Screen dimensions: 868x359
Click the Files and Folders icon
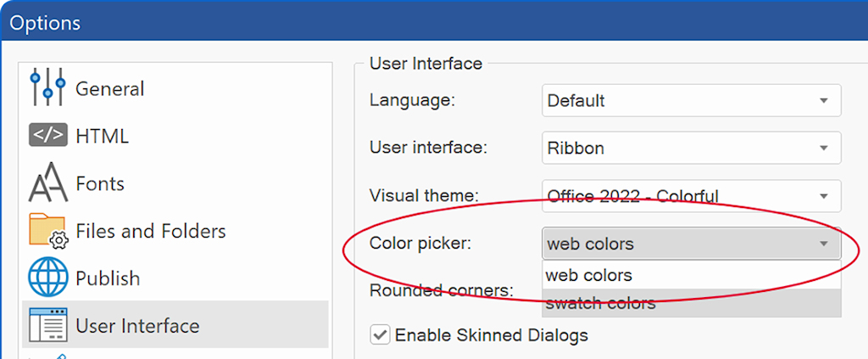(x=48, y=231)
